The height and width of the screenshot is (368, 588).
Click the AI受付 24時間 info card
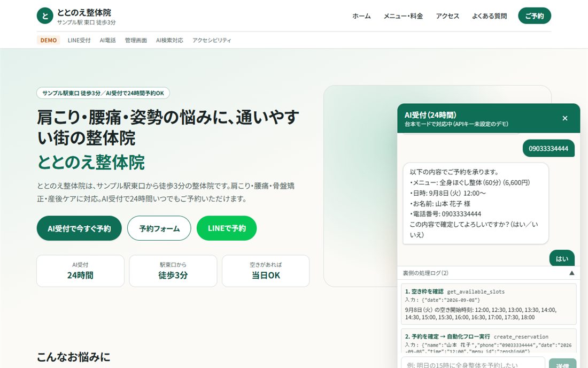pos(80,271)
